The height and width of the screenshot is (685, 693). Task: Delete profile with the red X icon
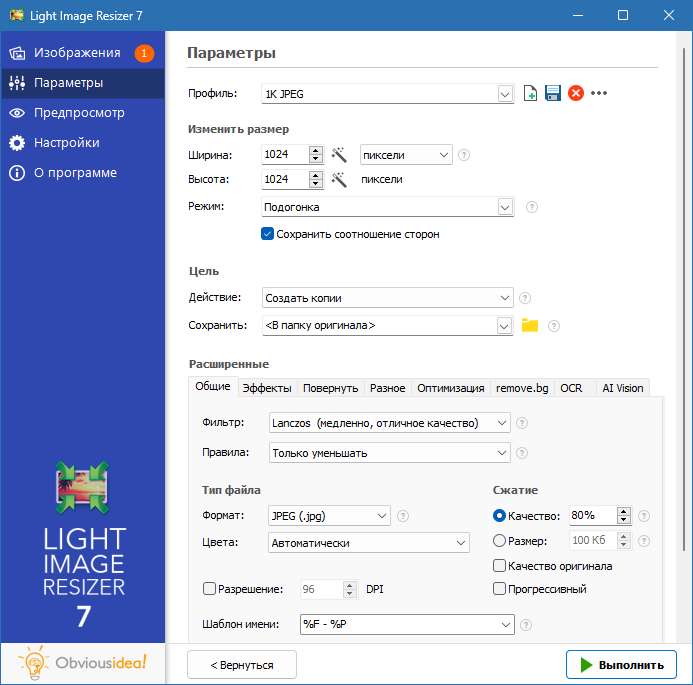coord(575,93)
